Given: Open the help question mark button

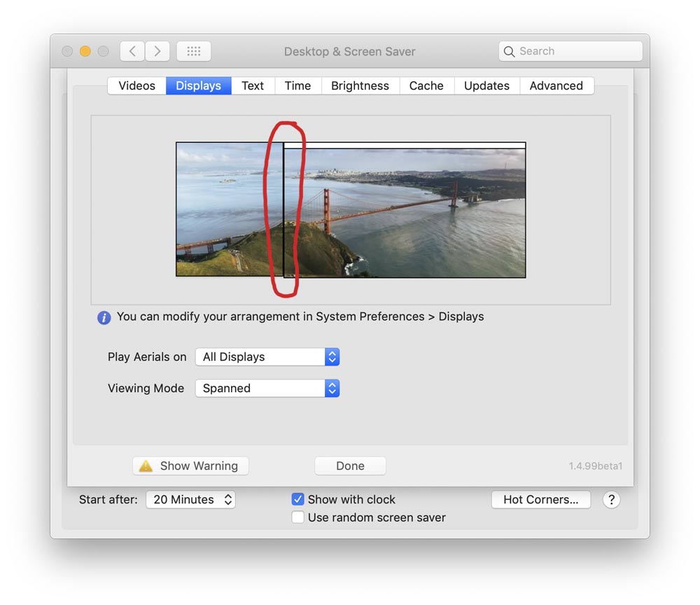Looking at the screenshot, I should click(x=611, y=500).
